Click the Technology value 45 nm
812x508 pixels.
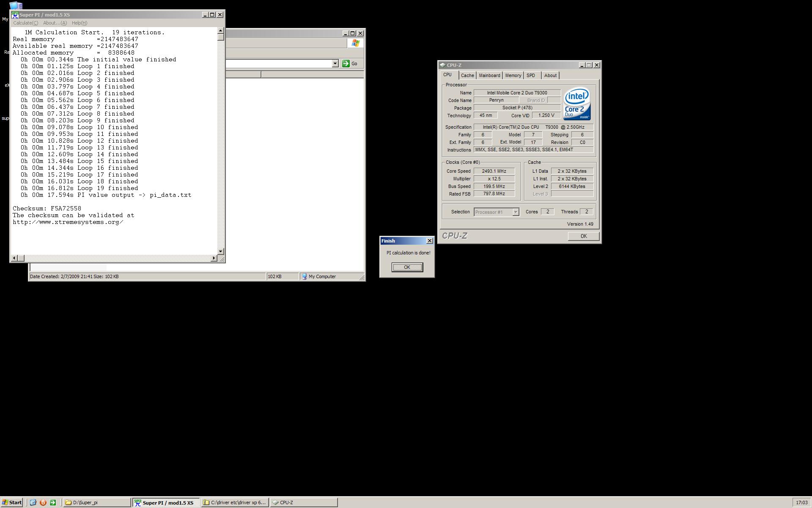[486, 115]
